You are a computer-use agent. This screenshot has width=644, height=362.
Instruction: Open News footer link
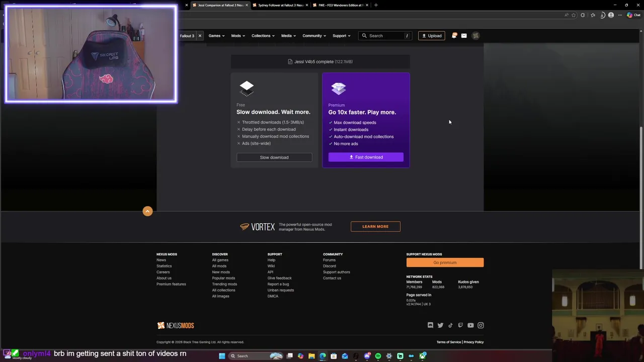tap(161, 260)
